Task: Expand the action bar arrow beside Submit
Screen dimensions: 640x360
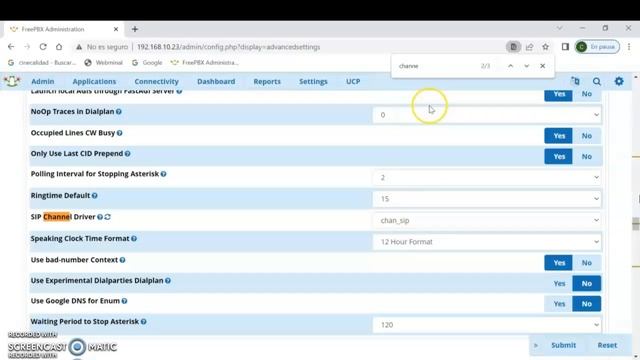Action: [x=536, y=345]
